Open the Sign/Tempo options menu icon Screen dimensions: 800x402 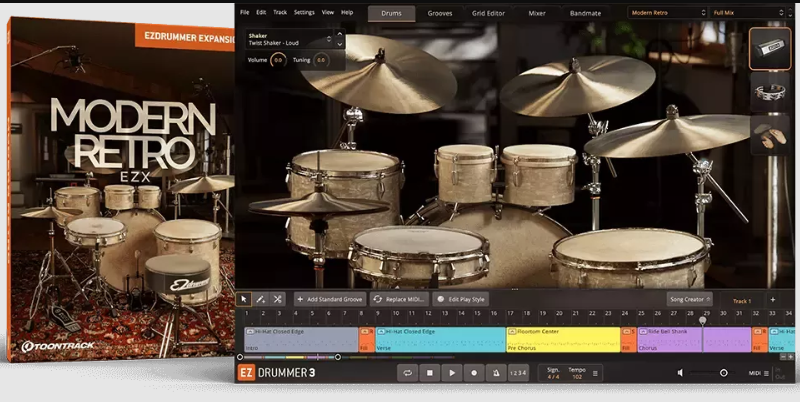[x=595, y=373]
